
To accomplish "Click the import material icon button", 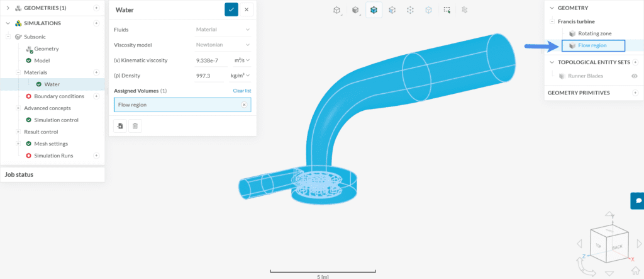I will [x=120, y=126].
